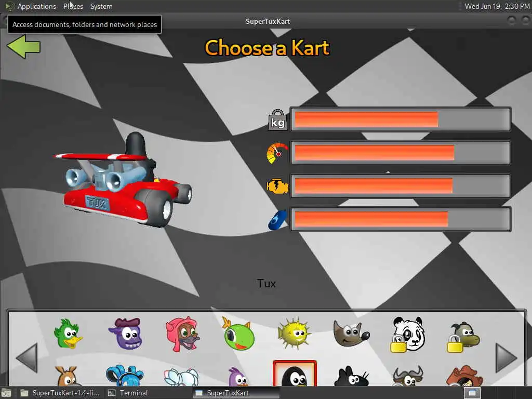This screenshot has height=399, width=532.
Task: Pick the horned gnu kart icon
Action: (x=407, y=376)
